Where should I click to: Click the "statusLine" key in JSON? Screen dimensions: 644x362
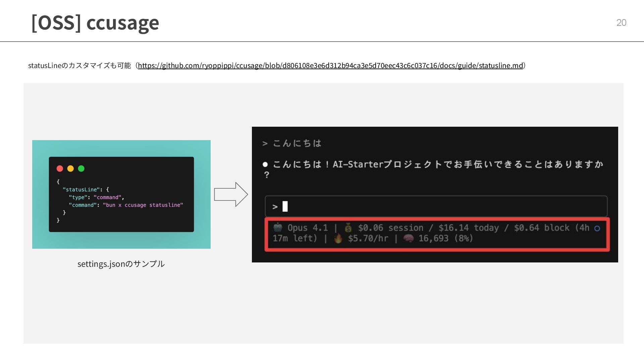(x=81, y=190)
